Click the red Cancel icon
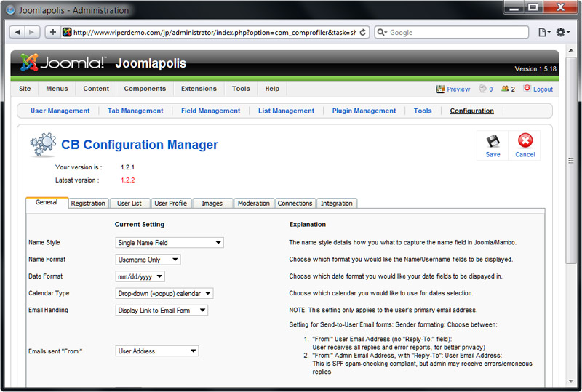Image resolution: width=582 pixels, height=392 pixels. [525, 140]
